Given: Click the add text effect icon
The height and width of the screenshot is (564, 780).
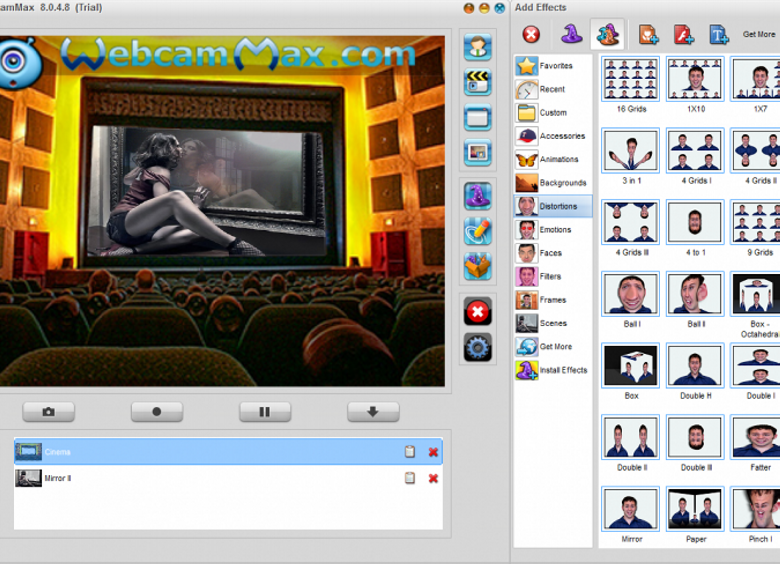Looking at the screenshot, I should (719, 34).
